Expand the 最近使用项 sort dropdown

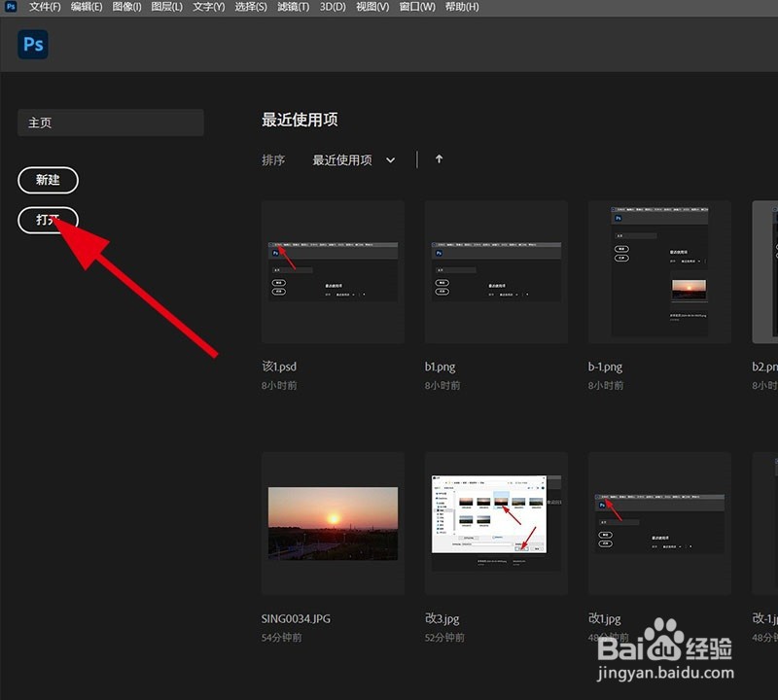(354, 160)
